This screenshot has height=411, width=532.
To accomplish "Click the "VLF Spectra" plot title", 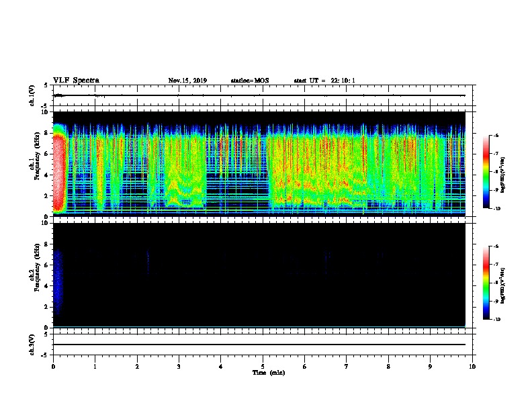I will coord(76,81).
